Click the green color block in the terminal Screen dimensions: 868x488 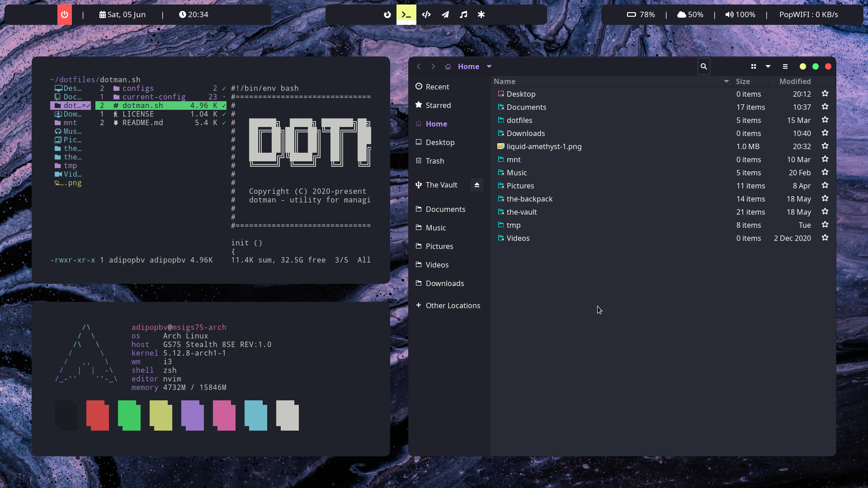tap(129, 415)
